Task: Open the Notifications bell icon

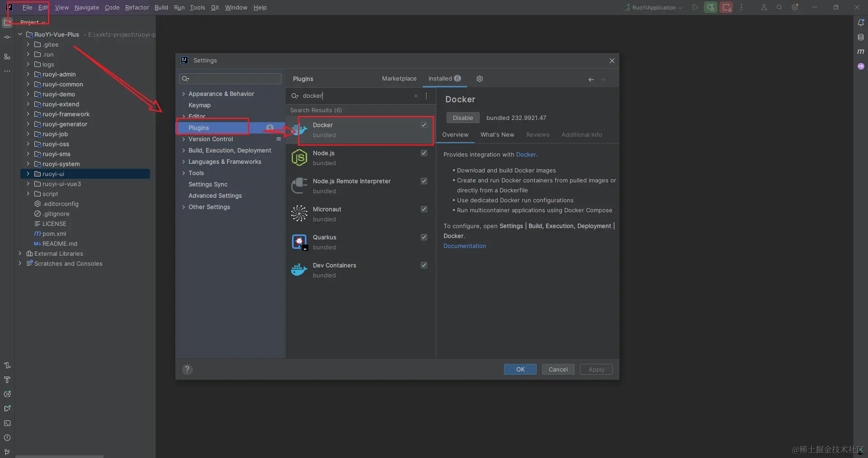Action: [861, 23]
